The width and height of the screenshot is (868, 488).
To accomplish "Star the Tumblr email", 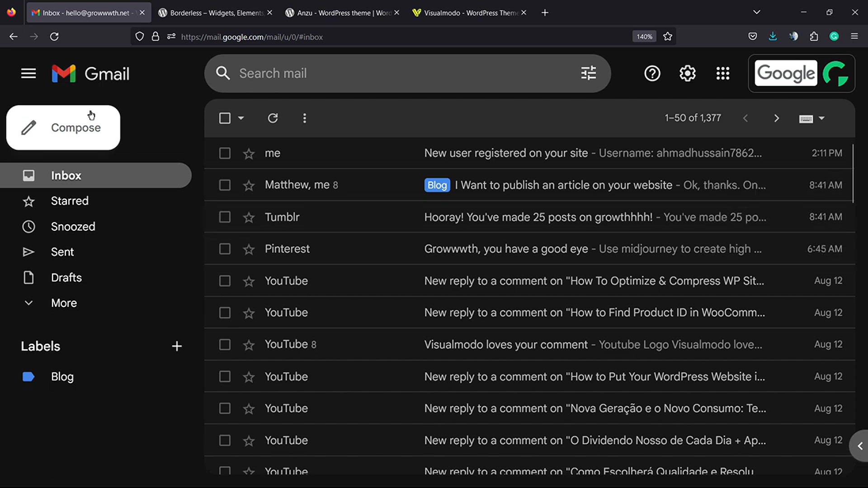I will pyautogui.click(x=249, y=217).
